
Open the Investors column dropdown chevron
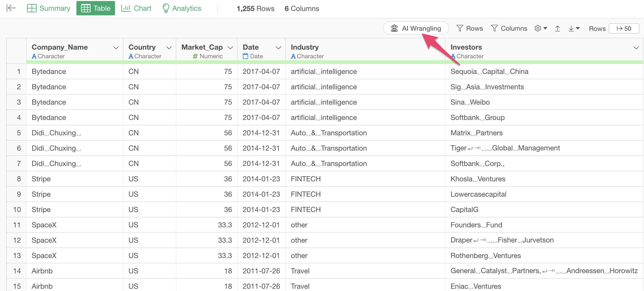pyautogui.click(x=636, y=48)
